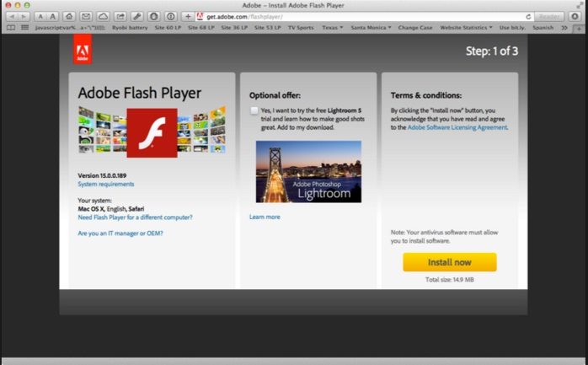Click the get.adobe.com address field
This screenshot has width=588, height=365.
coord(364,17)
